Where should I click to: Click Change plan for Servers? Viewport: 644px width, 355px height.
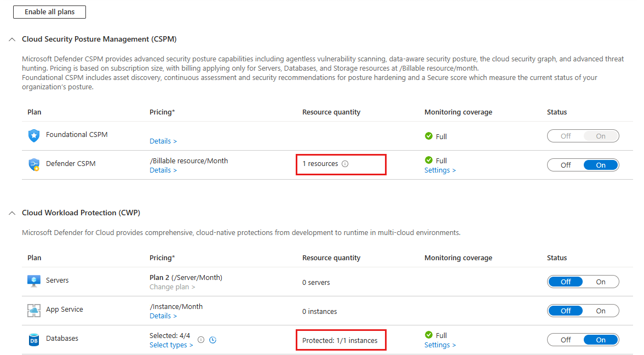coord(172,287)
